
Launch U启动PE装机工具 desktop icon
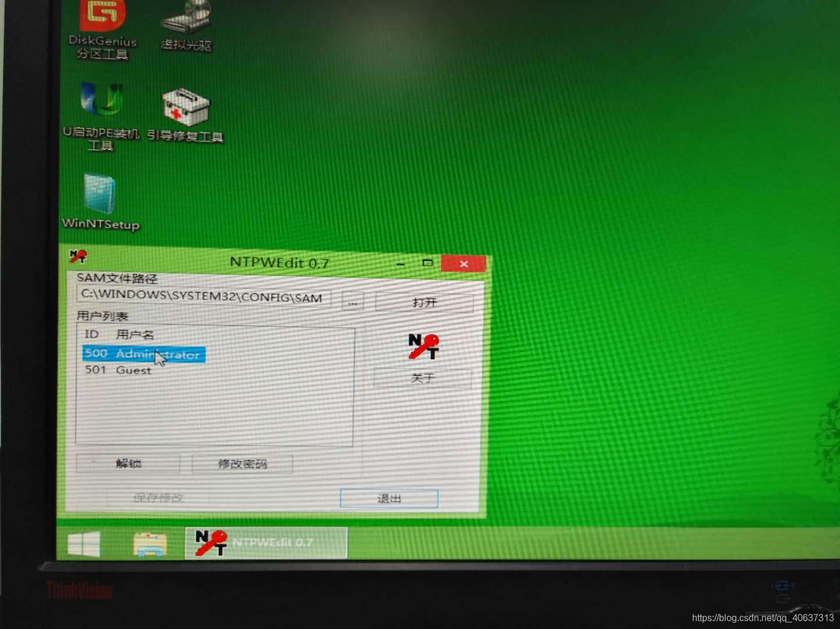point(101,115)
